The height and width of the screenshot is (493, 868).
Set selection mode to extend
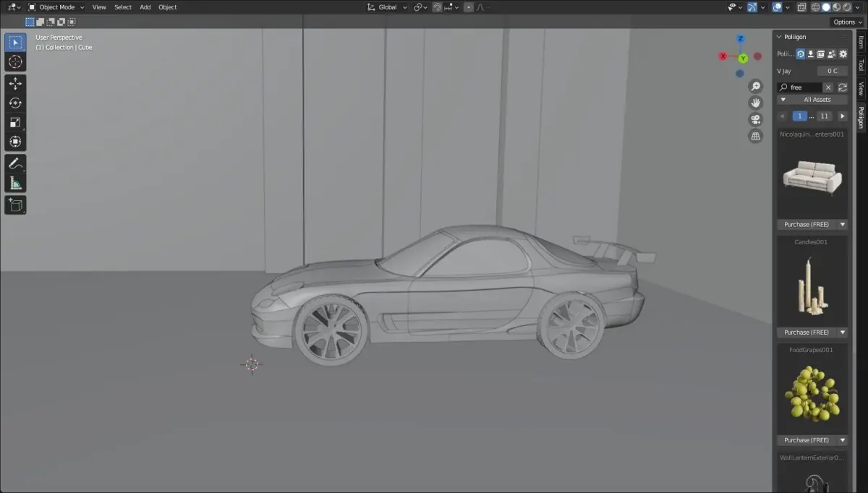41,22
